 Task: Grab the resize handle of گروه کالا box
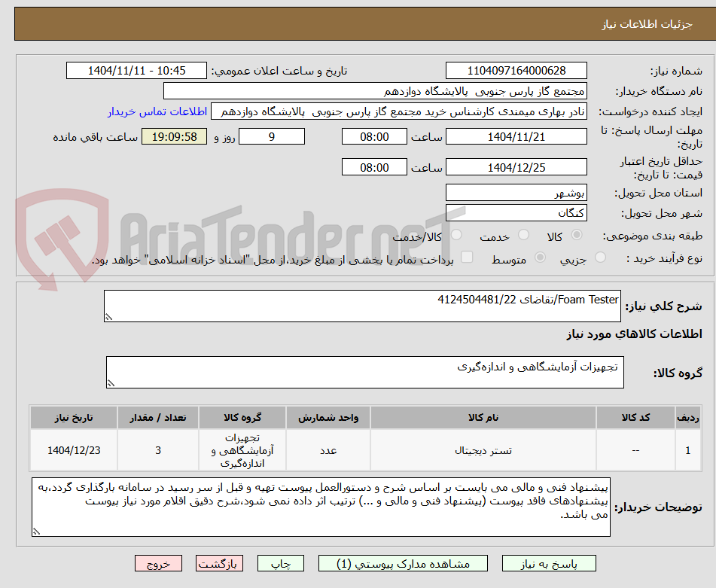point(111,383)
